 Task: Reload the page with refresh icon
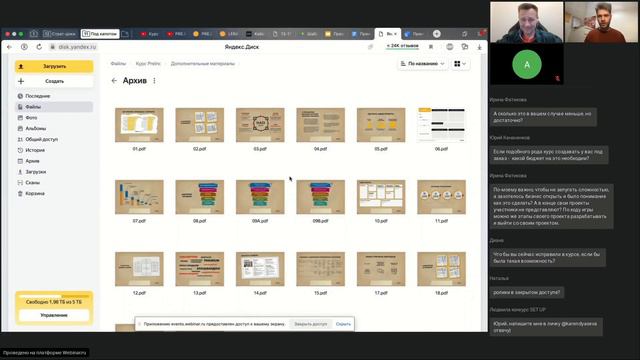pos(39,47)
